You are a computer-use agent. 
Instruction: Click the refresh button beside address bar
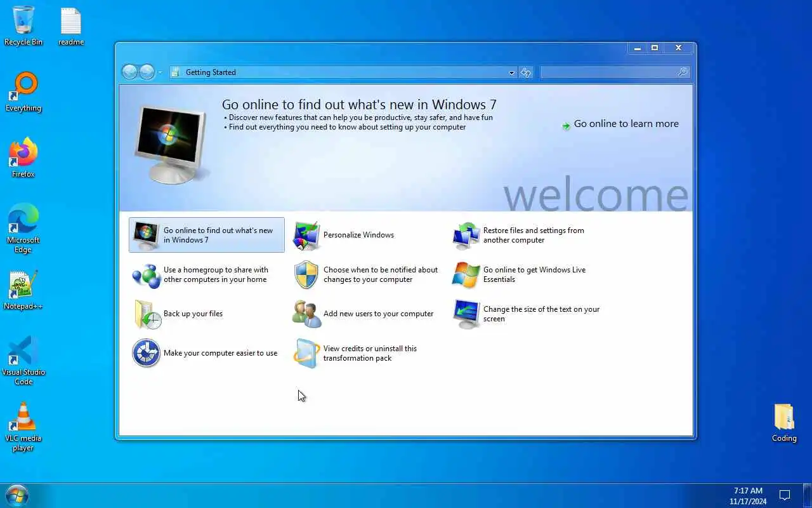pos(525,72)
